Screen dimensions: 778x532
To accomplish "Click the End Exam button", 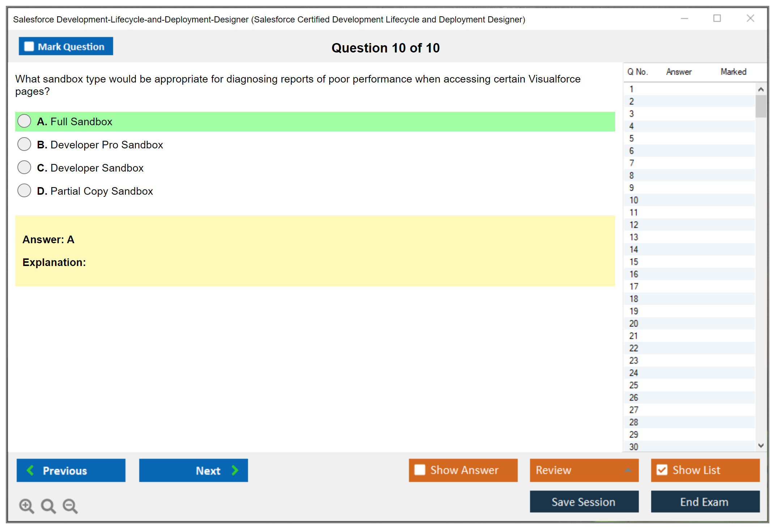I will point(705,502).
